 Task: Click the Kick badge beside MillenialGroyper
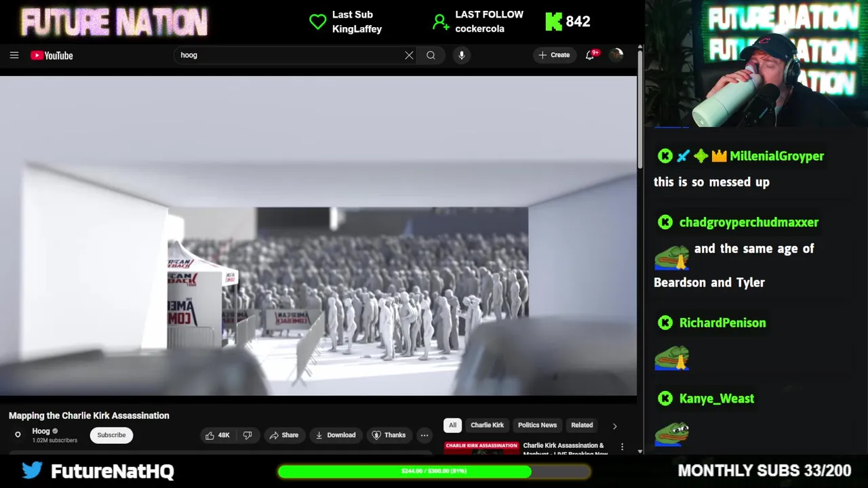click(665, 156)
